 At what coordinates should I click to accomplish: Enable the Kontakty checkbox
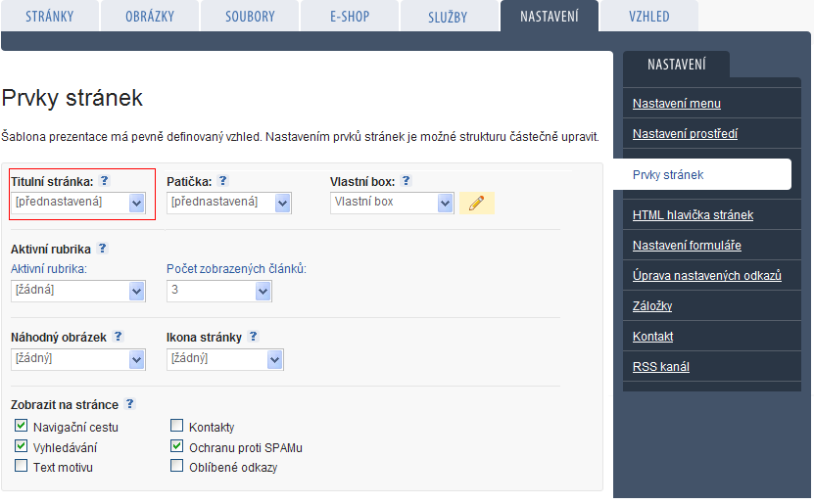tap(176, 426)
